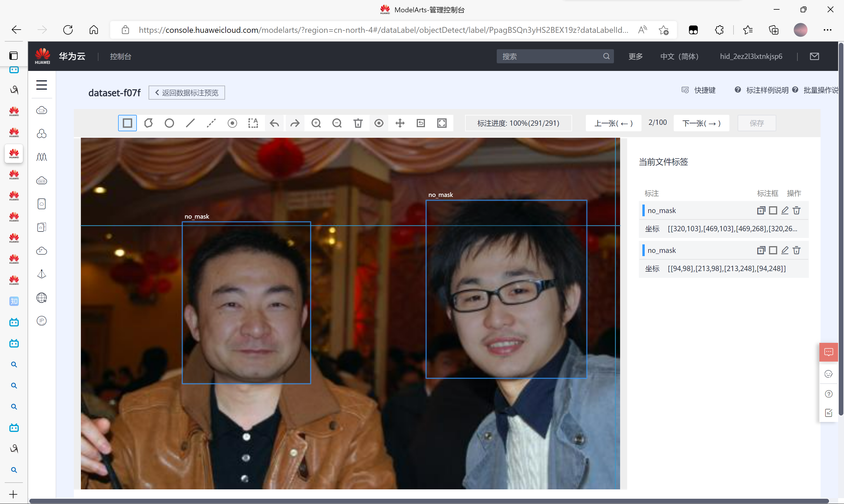Open the 中文 (简体) language dropdown
The height and width of the screenshot is (504, 844).
tap(679, 56)
